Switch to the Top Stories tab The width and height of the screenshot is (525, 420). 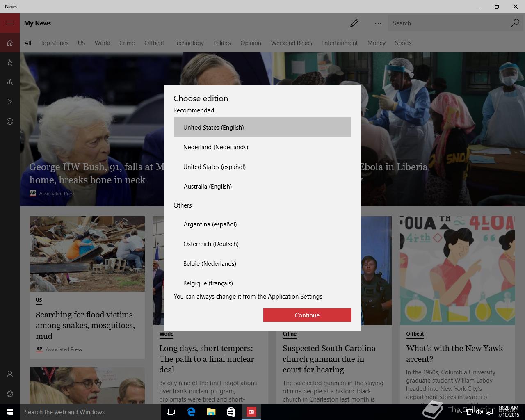click(x=55, y=43)
